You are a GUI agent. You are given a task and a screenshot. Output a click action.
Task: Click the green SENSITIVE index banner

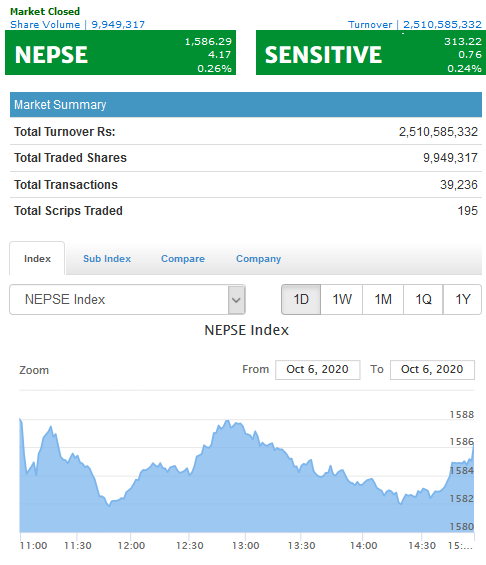tap(371, 53)
